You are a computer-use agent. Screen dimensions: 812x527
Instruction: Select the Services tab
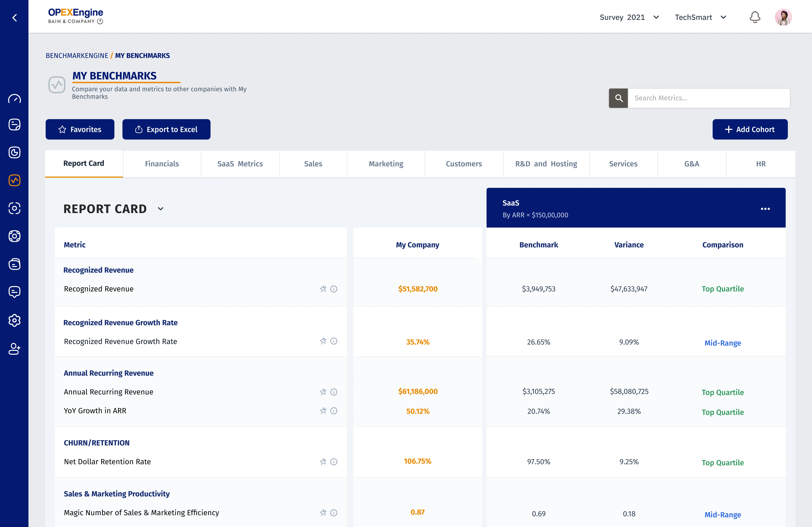[623, 164]
